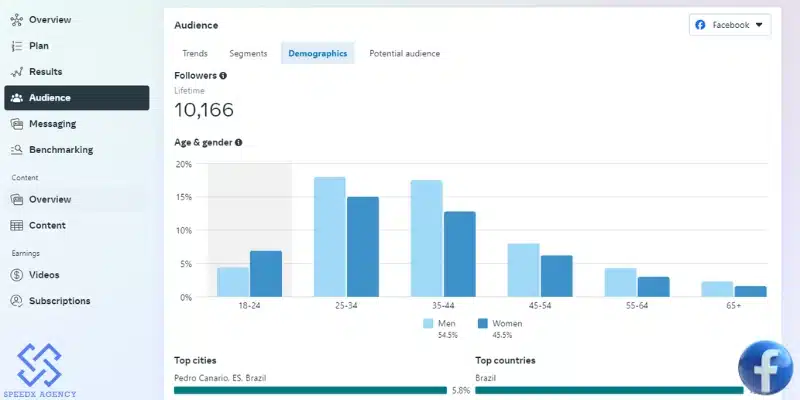Select the Demographics tab

click(x=317, y=53)
